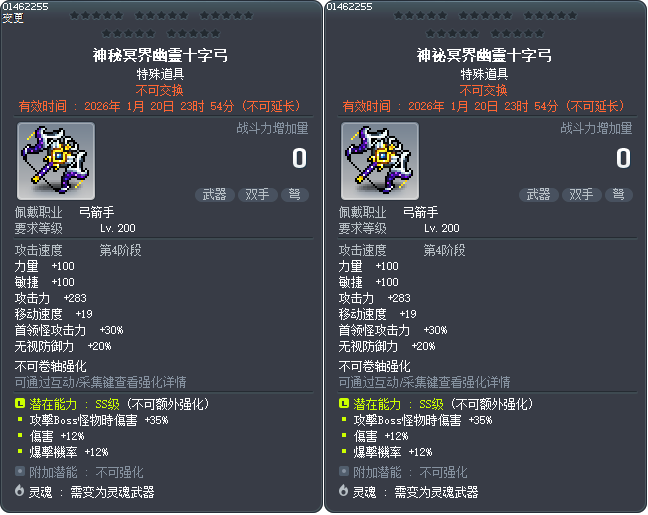Click the first star row in left tooltip

tap(162, 16)
